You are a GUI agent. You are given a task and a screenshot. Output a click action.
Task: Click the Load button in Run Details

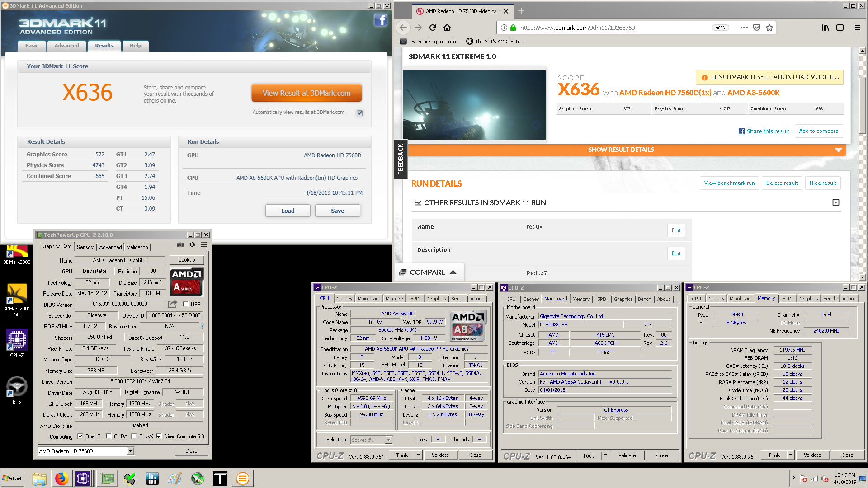click(x=288, y=211)
